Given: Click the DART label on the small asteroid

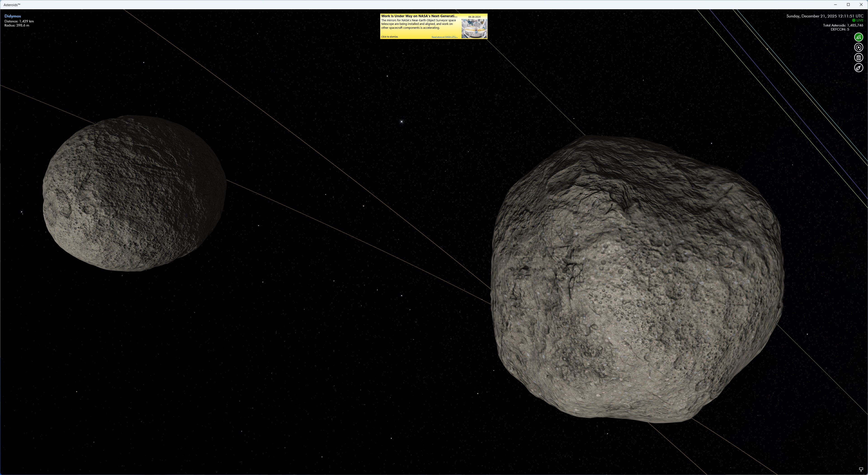Looking at the screenshot, I should [x=142, y=265].
